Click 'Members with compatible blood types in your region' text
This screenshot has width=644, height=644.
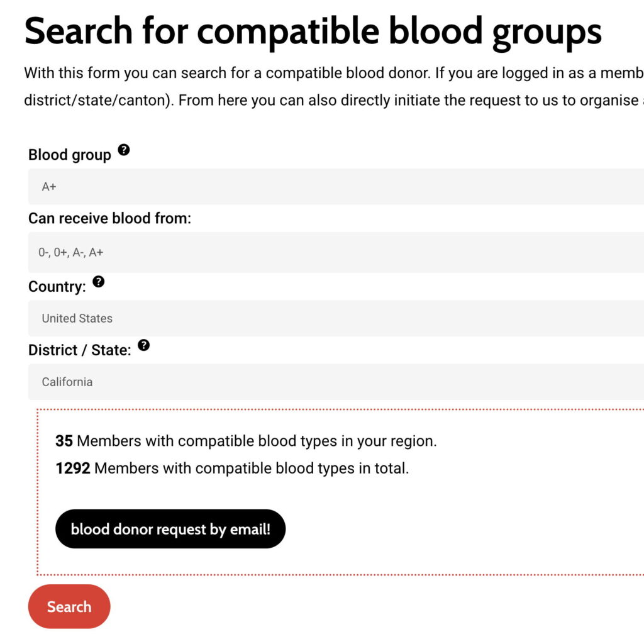click(257, 441)
